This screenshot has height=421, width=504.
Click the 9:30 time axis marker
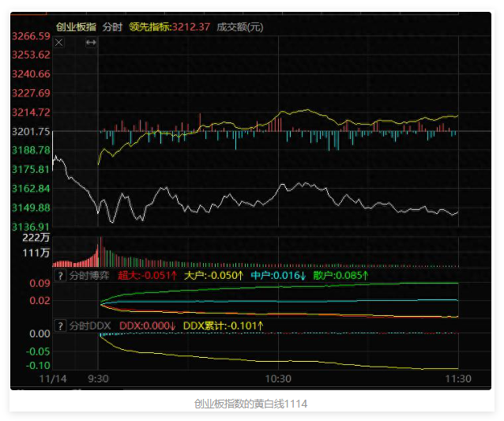(98, 379)
